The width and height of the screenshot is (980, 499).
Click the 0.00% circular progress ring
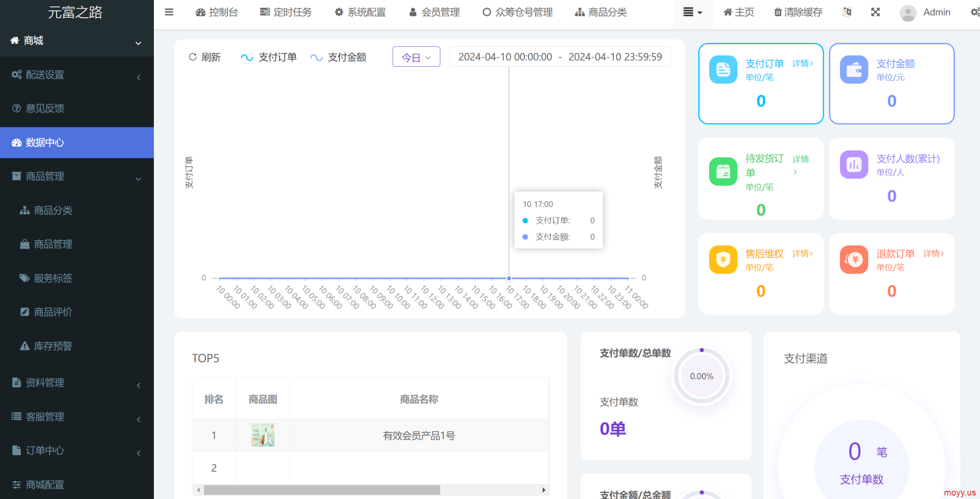(x=701, y=376)
